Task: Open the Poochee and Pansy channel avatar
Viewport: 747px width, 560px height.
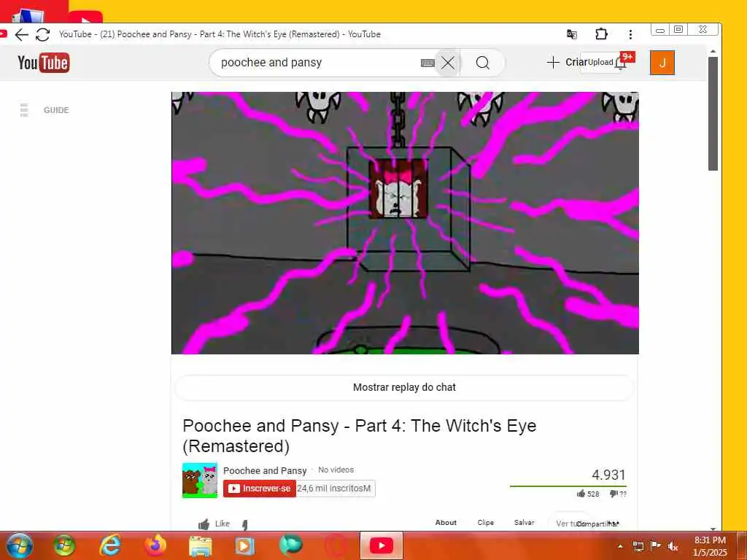Action: (200, 480)
